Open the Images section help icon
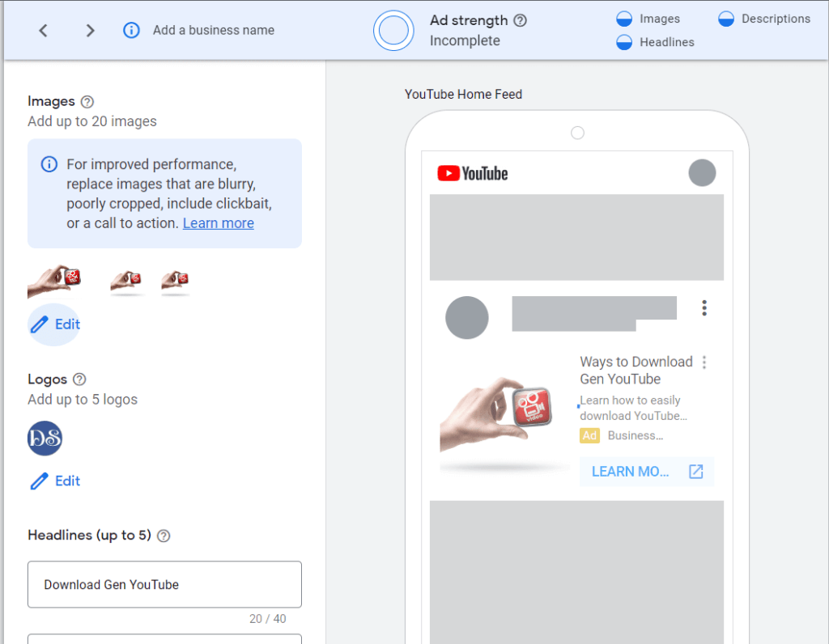829x644 pixels. pos(87,101)
